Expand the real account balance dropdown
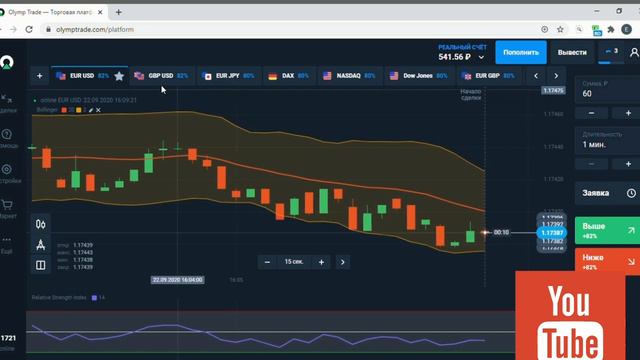Image resolution: width=640 pixels, height=360 pixels. (x=481, y=57)
